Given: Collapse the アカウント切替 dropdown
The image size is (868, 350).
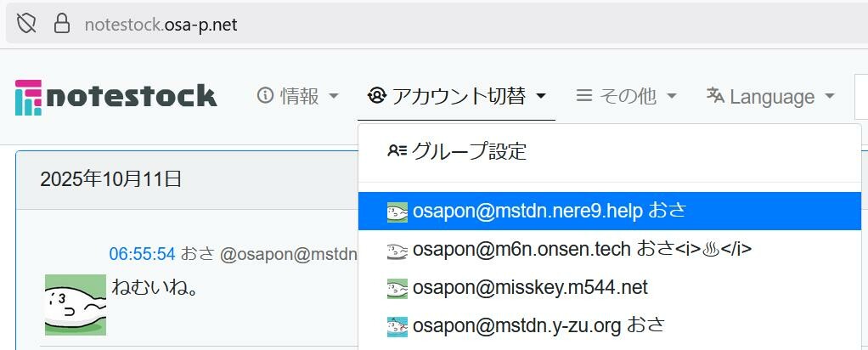Looking at the screenshot, I should click(x=456, y=97).
